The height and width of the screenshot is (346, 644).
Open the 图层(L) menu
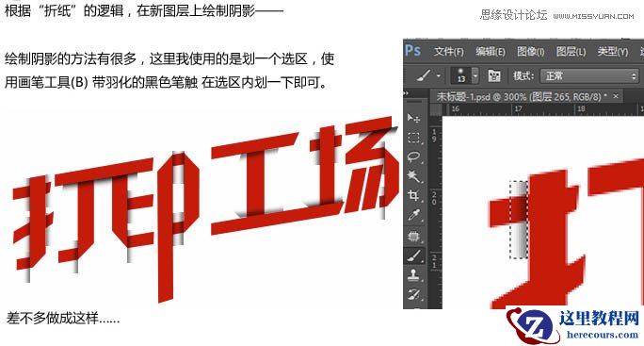point(571,52)
